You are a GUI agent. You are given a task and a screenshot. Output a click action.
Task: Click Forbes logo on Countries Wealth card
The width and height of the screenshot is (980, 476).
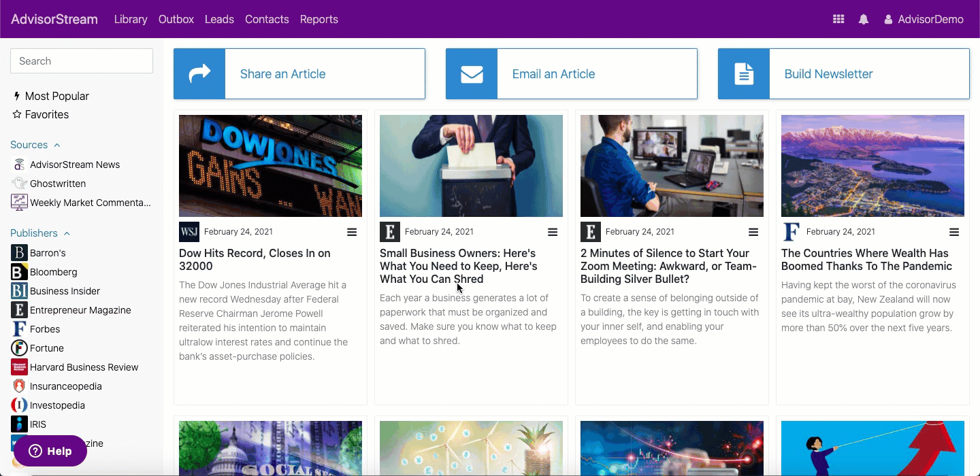[x=791, y=232]
